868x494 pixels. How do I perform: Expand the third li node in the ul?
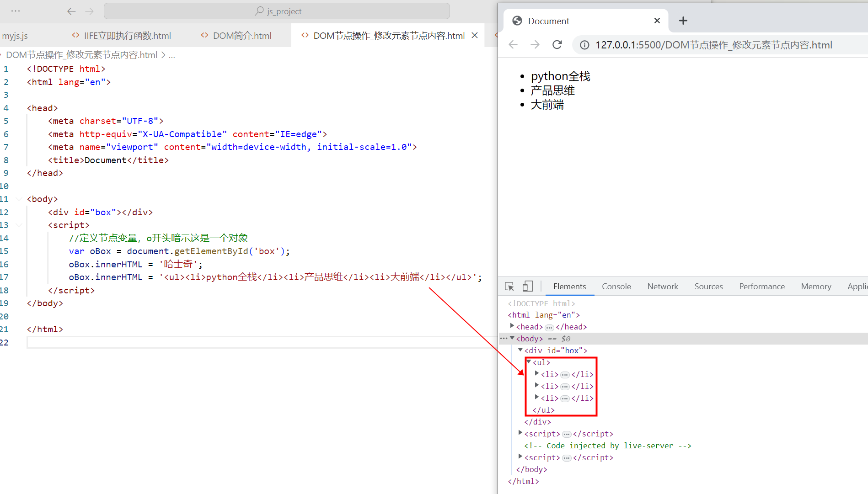(537, 397)
